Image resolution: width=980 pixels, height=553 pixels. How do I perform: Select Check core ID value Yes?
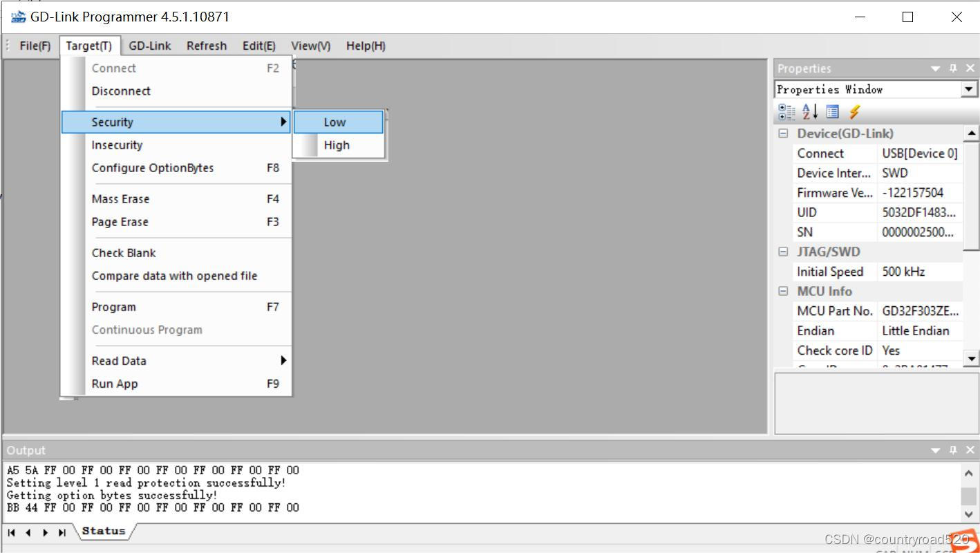(x=920, y=350)
